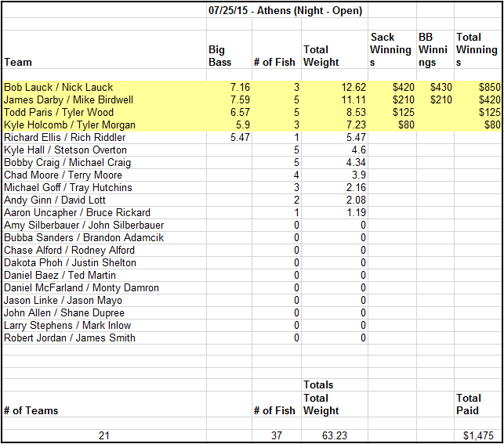This screenshot has width=504, height=444.
Task: Select 'James Darby / Mike Birdwell' row name
Action: [x=68, y=99]
